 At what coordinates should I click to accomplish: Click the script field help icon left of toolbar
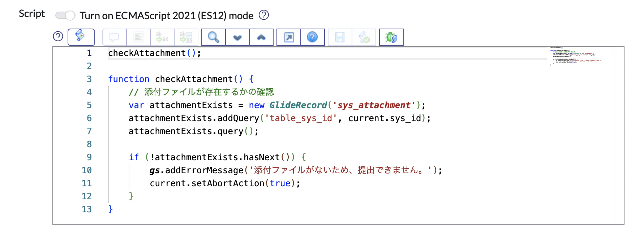(58, 36)
